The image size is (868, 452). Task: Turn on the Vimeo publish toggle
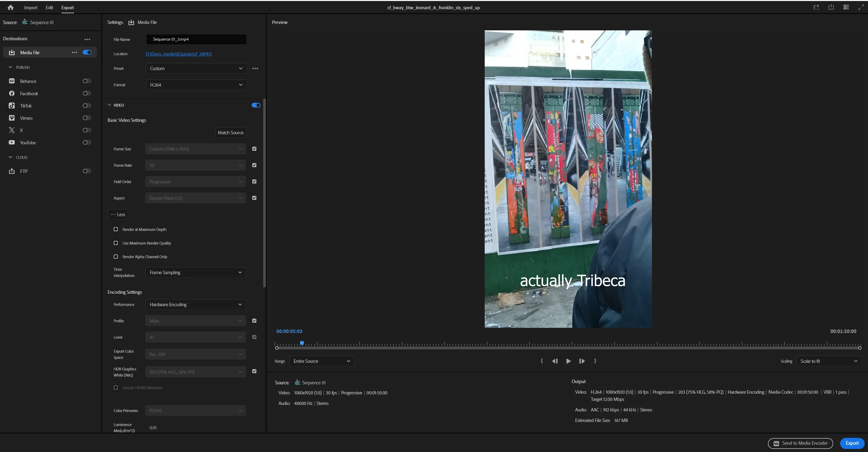(87, 118)
